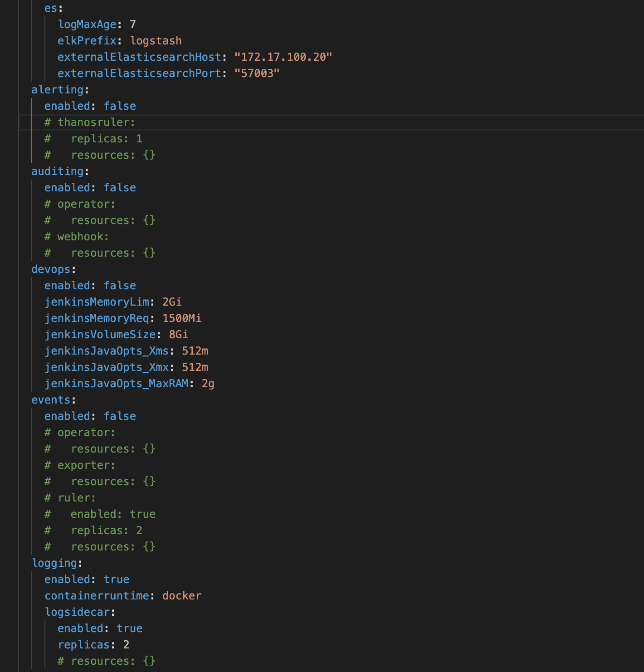Select the containerruntime value docker
The height and width of the screenshot is (672, 644).
(182, 595)
